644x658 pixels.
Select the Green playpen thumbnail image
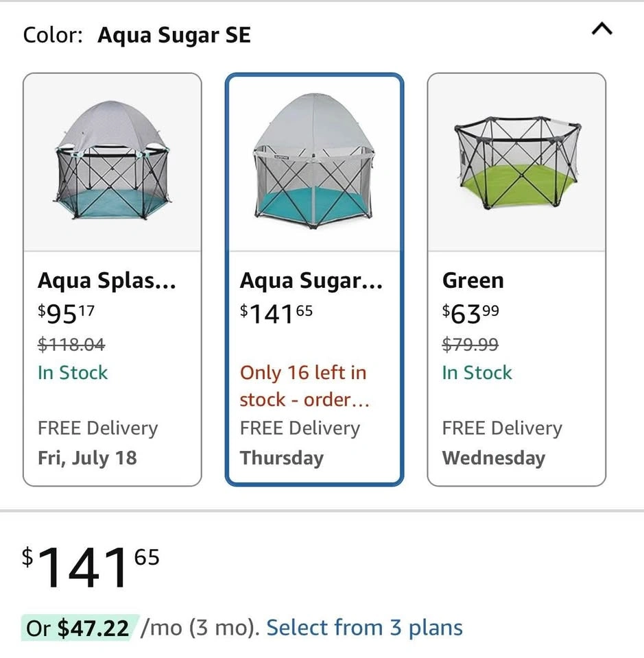pyautogui.click(x=516, y=162)
